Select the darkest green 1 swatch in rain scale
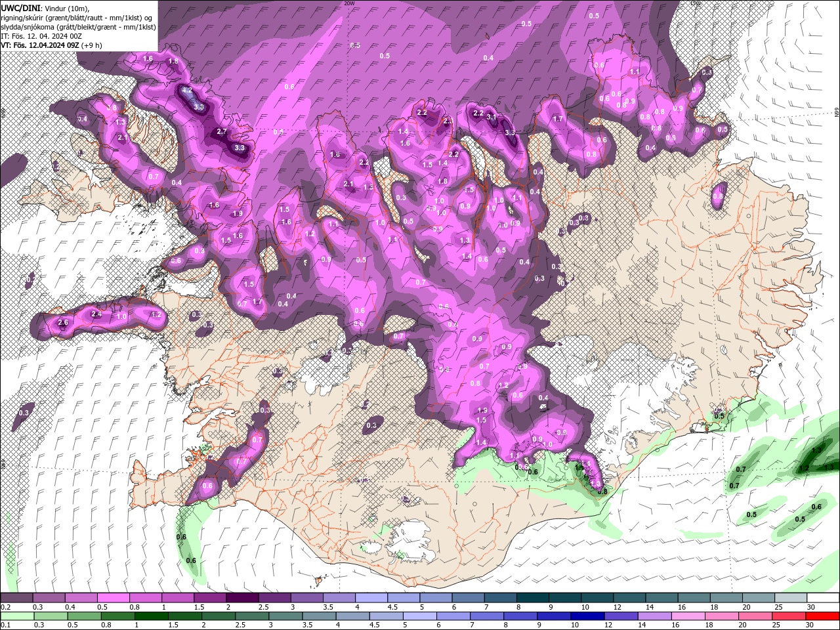 tap(150, 616)
